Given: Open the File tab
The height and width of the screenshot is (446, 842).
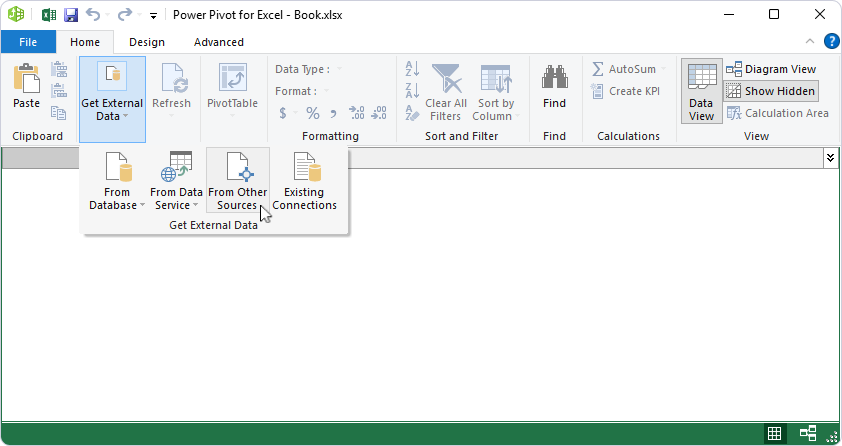Looking at the screenshot, I should coord(28,42).
